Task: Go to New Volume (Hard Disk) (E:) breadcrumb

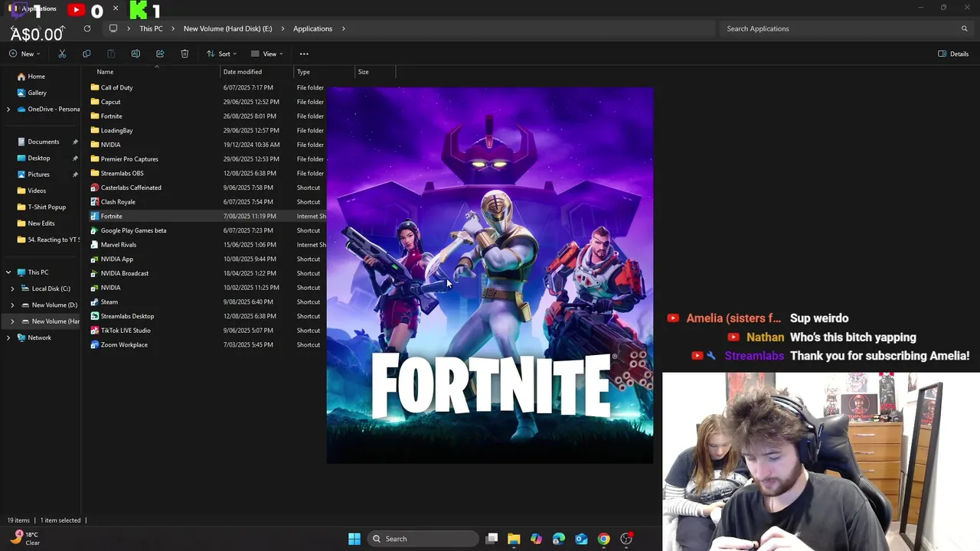Action: point(227,28)
